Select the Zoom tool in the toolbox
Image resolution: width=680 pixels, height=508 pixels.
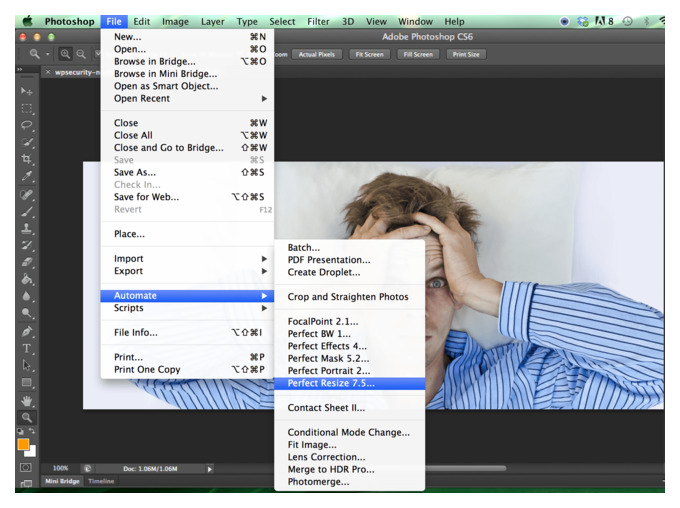pyautogui.click(x=26, y=417)
